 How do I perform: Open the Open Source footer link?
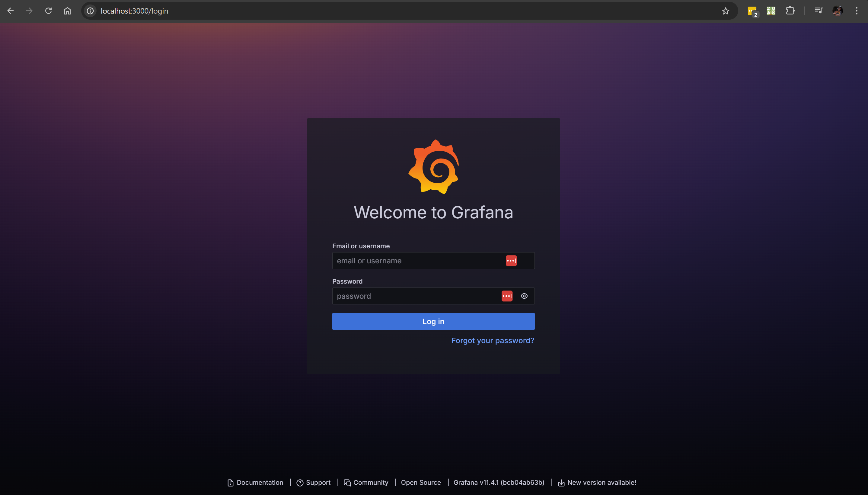pos(421,482)
